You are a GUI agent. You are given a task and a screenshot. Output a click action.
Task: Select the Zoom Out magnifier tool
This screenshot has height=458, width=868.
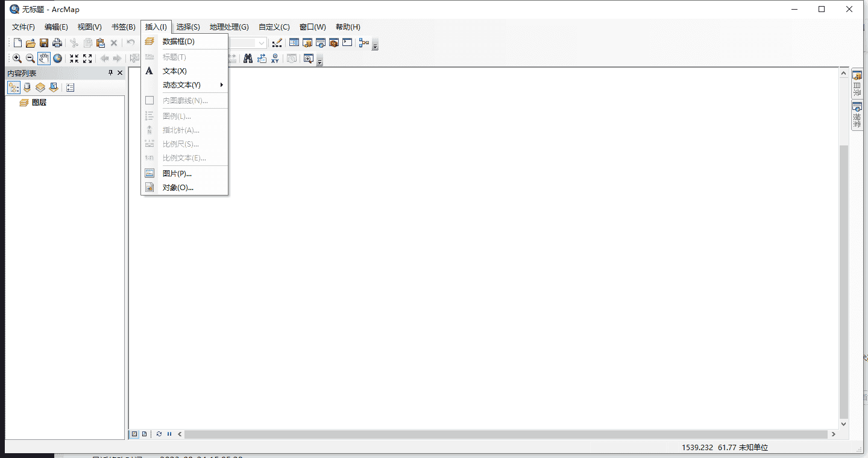pyautogui.click(x=30, y=59)
